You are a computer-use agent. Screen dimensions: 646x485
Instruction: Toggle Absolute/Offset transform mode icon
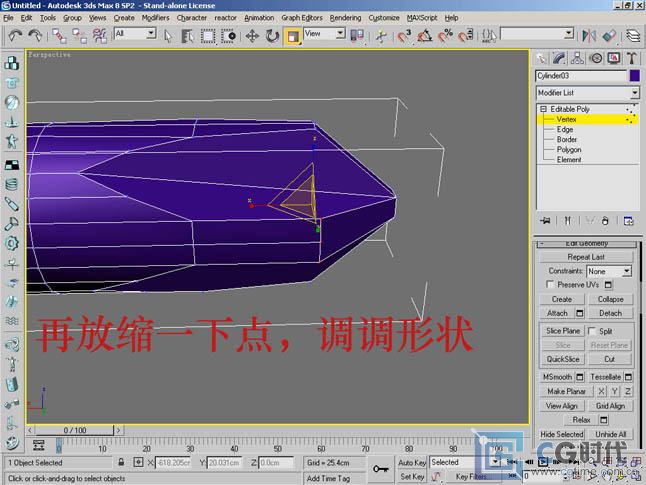click(x=138, y=462)
